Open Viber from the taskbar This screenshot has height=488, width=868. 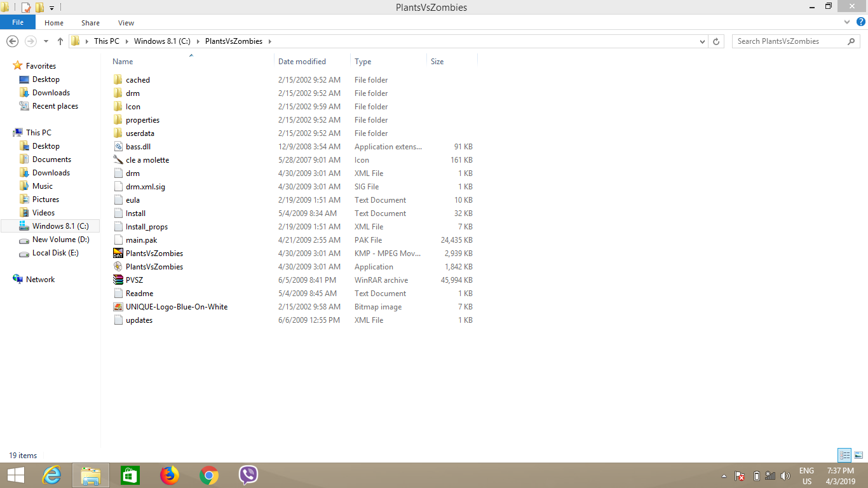(x=248, y=475)
